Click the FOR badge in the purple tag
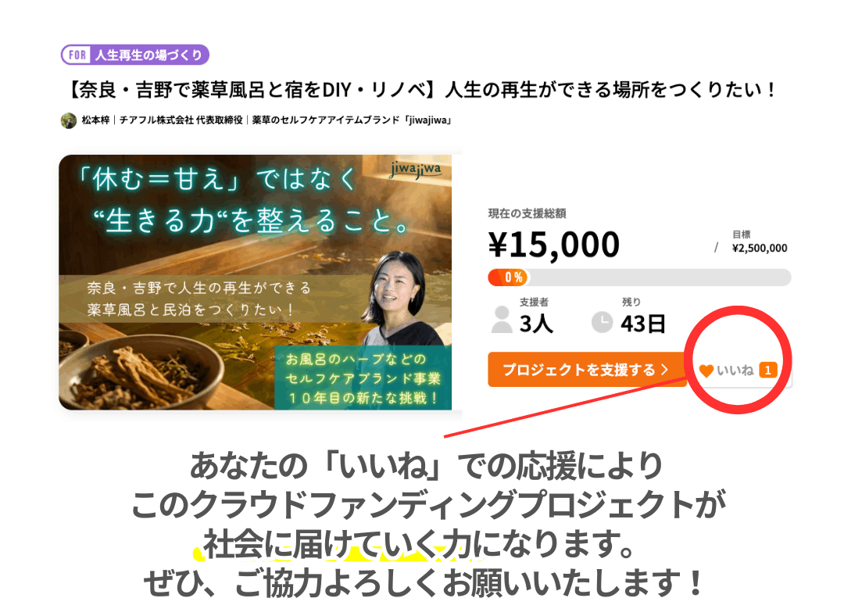The image size is (844, 616). (x=77, y=55)
